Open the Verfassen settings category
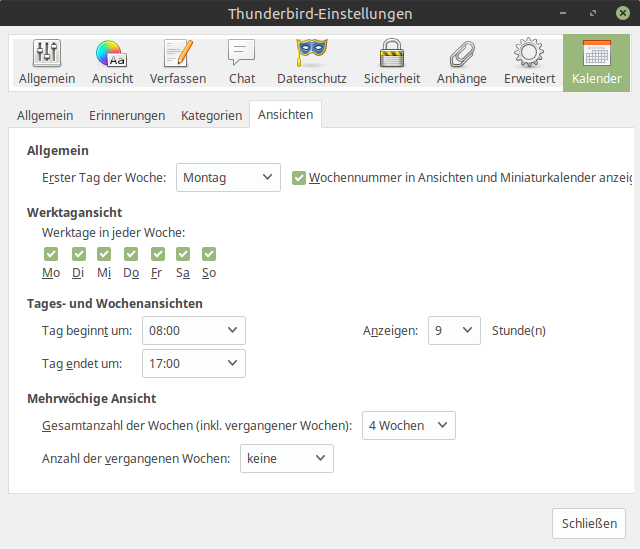This screenshot has height=549, width=640. [x=178, y=62]
